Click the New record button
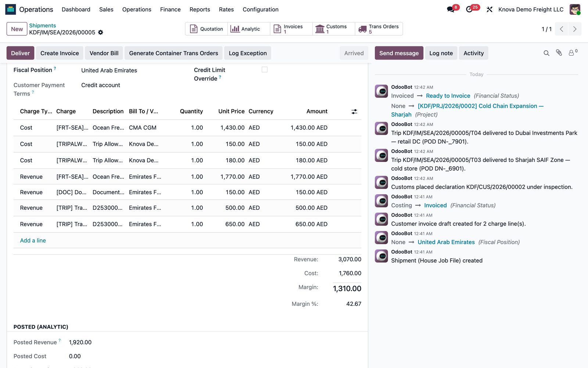 point(17,29)
